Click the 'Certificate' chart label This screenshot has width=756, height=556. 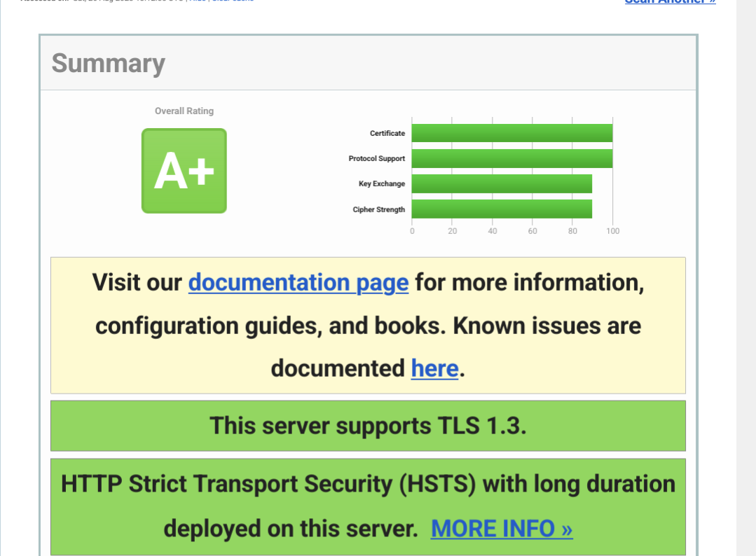point(387,133)
